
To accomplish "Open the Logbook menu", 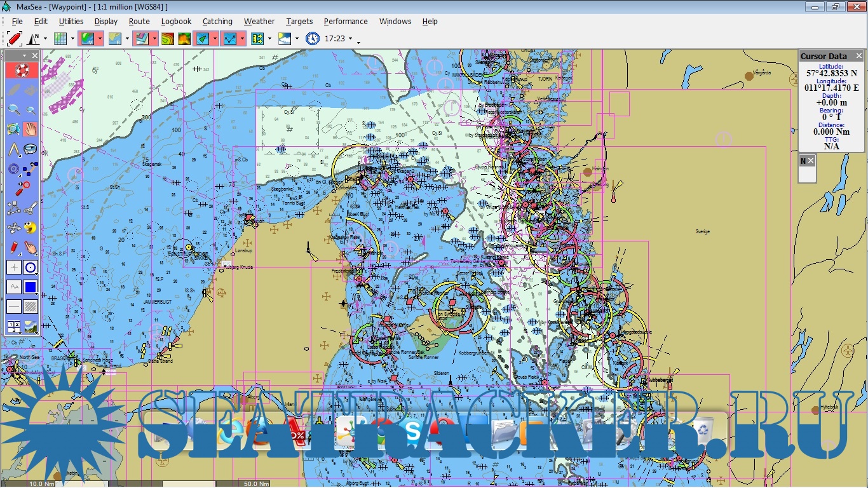I will (x=176, y=21).
